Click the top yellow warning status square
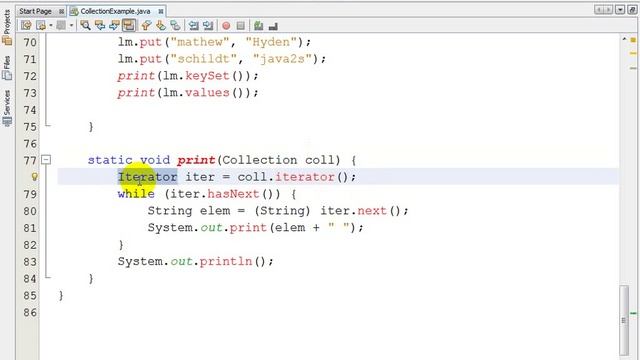The image size is (640, 360). (x=633, y=40)
